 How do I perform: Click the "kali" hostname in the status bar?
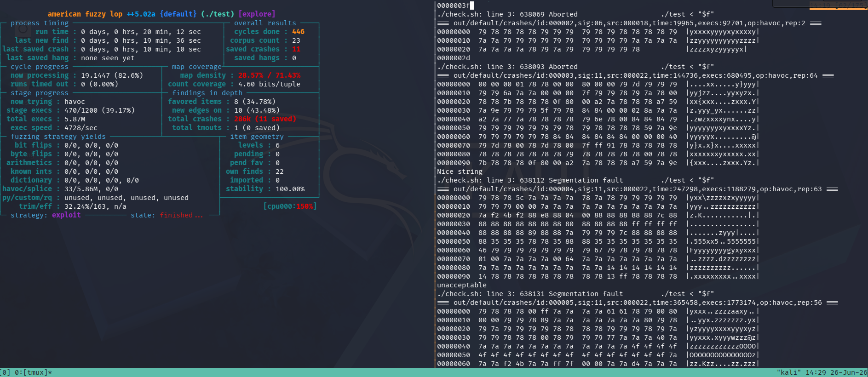(789, 372)
